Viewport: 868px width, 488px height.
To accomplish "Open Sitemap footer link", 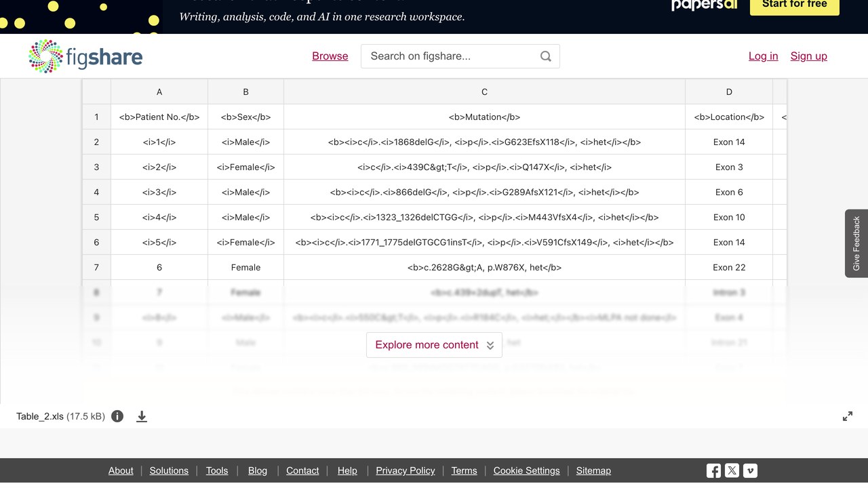I will click(593, 470).
